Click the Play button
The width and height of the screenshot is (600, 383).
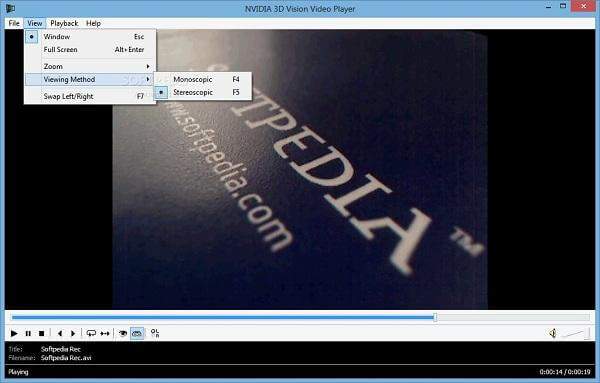tap(14, 334)
